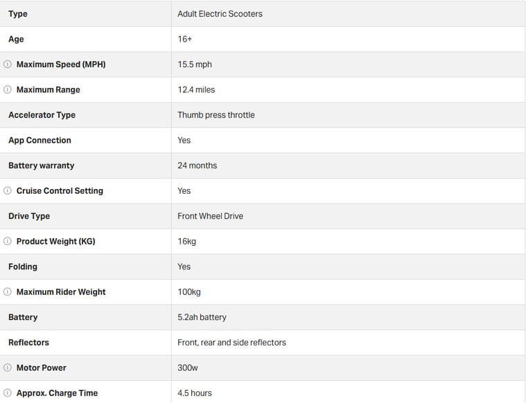532x403 pixels.
Task: Click the 24 months warranty value
Action: pyautogui.click(x=197, y=165)
